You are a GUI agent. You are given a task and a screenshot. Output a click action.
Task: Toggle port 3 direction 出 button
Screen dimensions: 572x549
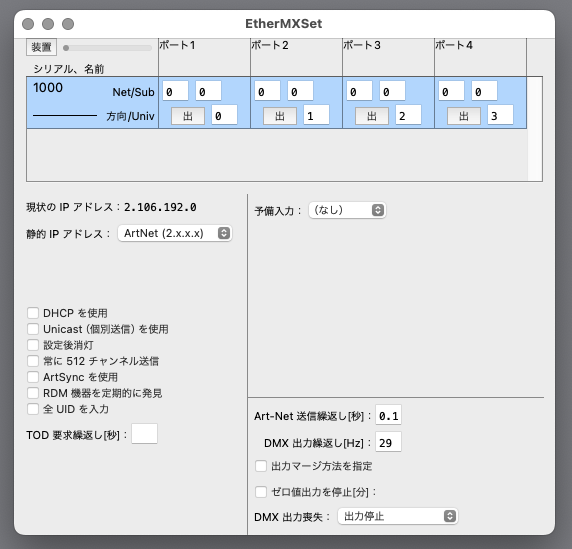click(x=372, y=116)
